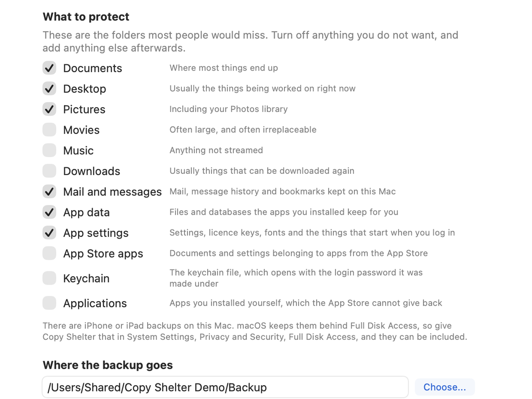This screenshot has width=532, height=399.
Task: Click the Movies row label
Action: pos(81,130)
